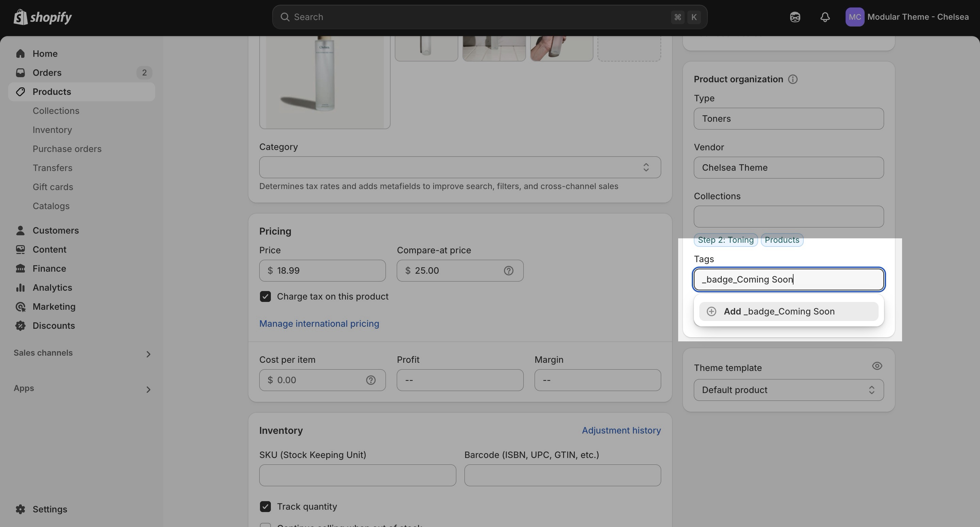This screenshot has width=980, height=527.
Task: Toggle the Track quantity checkbox
Action: (265, 507)
